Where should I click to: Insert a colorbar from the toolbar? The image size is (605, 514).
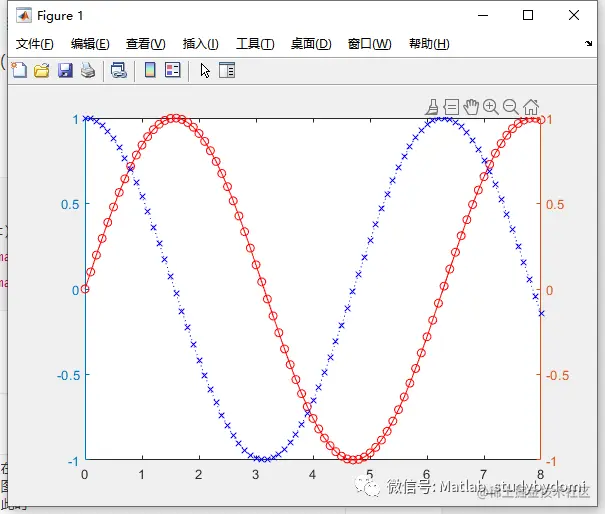150,70
